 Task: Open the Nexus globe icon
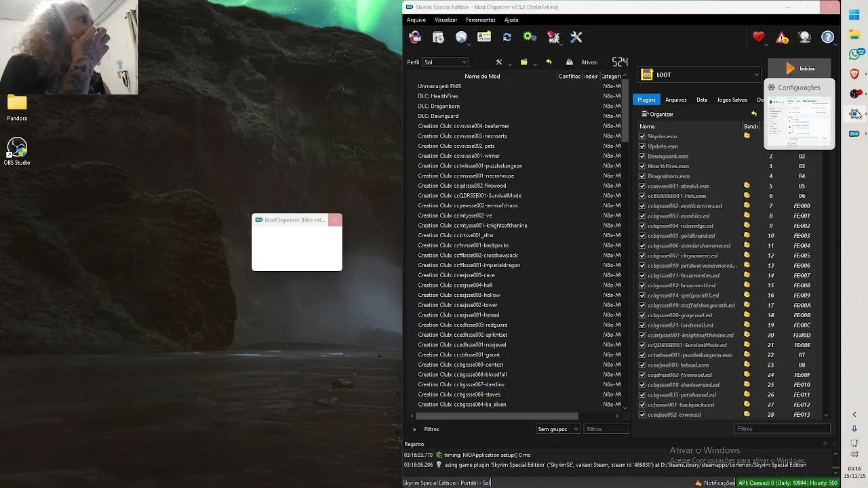click(x=461, y=37)
